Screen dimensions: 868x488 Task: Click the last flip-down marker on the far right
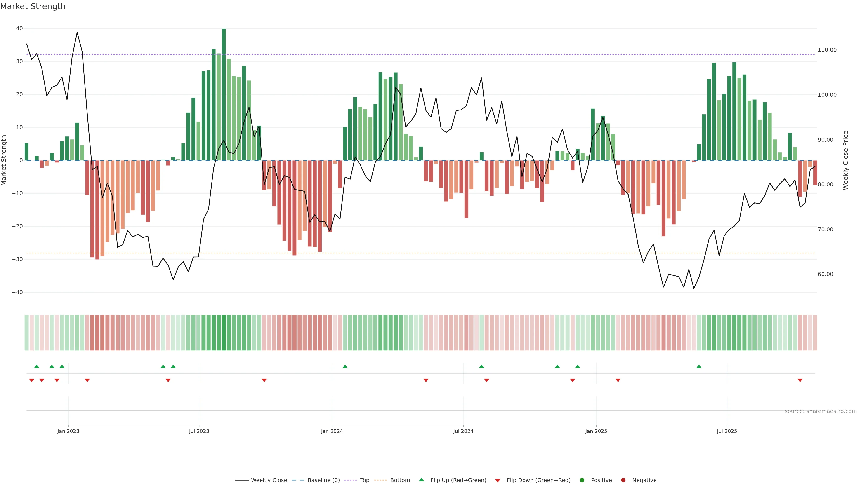[x=800, y=380]
